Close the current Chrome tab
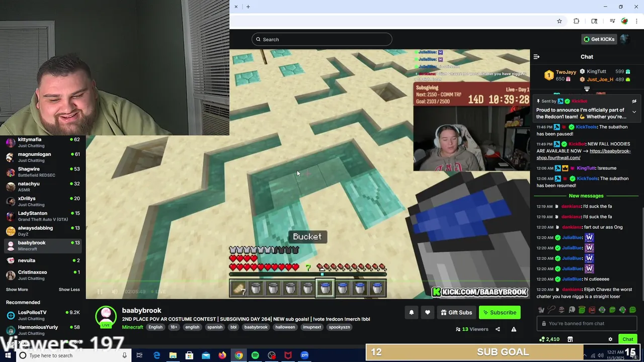This screenshot has height=362, width=644. click(x=236, y=7)
